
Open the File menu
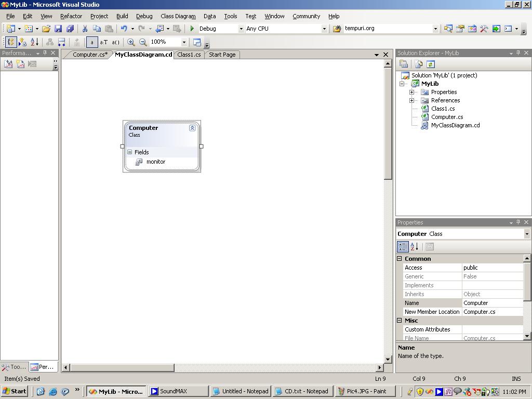click(10, 16)
